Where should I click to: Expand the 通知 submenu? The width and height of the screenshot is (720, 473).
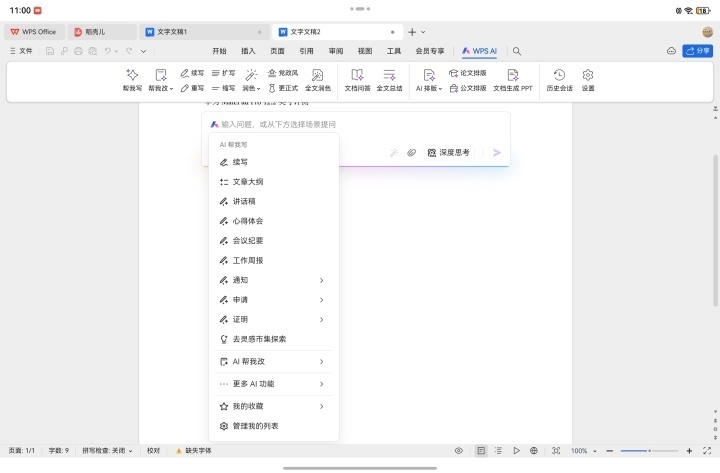click(274, 280)
